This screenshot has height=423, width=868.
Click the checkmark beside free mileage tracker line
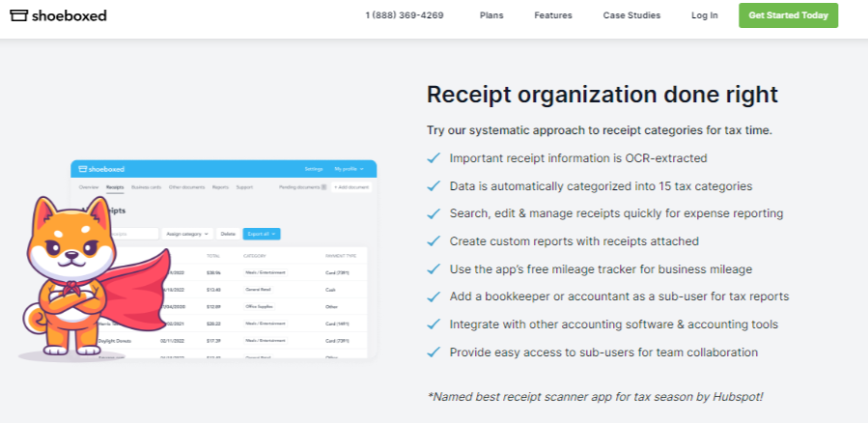click(x=434, y=269)
